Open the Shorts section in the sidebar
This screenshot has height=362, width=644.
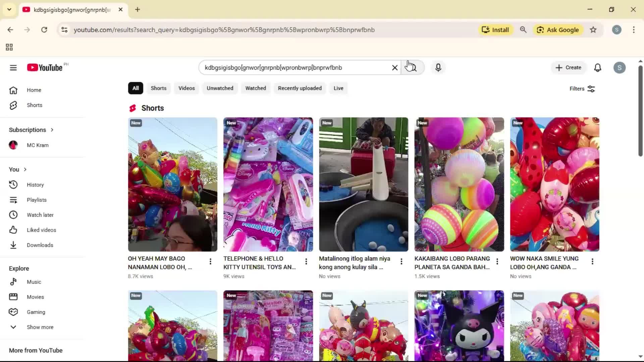(x=34, y=105)
